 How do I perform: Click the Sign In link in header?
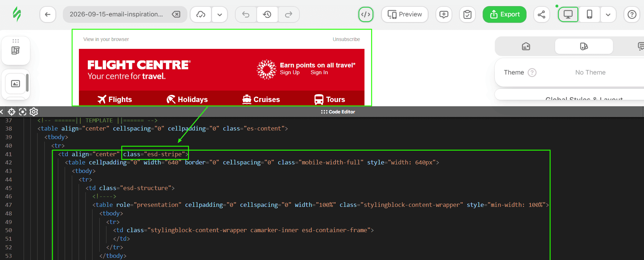coord(319,72)
